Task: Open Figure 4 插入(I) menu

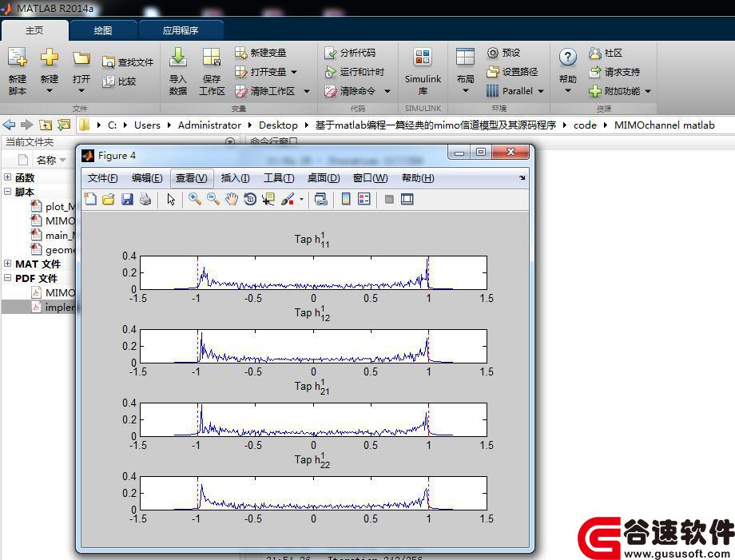Action: tap(236, 178)
